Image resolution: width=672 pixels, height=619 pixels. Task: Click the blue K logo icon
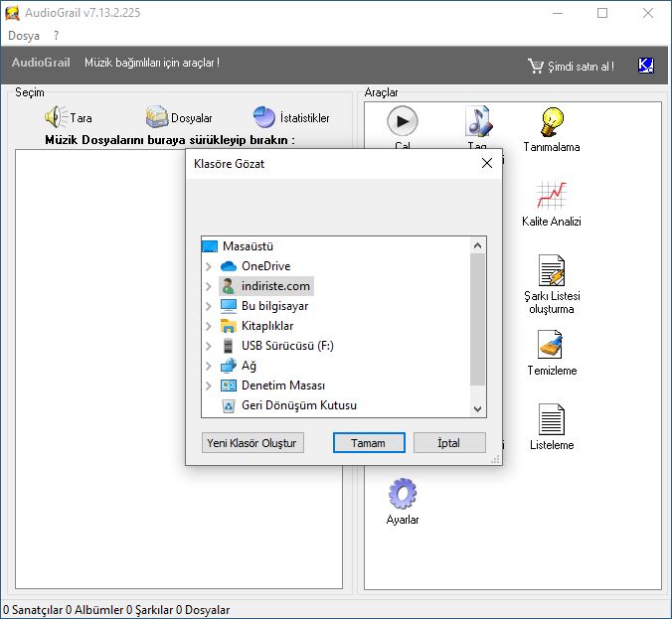pyautogui.click(x=646, y=66)
